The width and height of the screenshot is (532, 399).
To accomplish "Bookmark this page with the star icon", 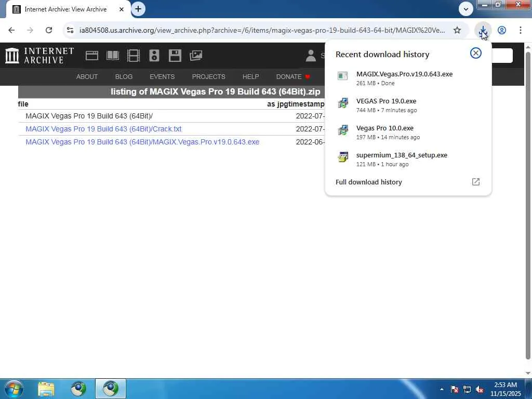I will pos(457,30).
